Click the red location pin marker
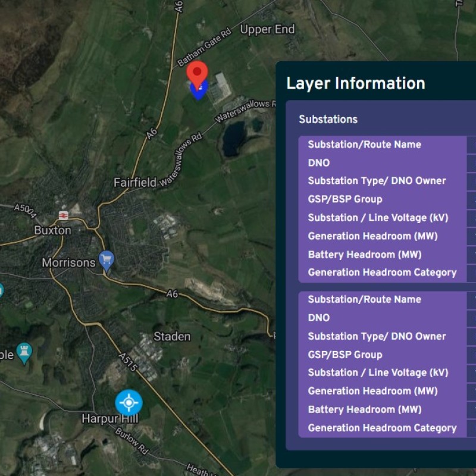Screen dimensions: 476x476 tap(197, 73)
